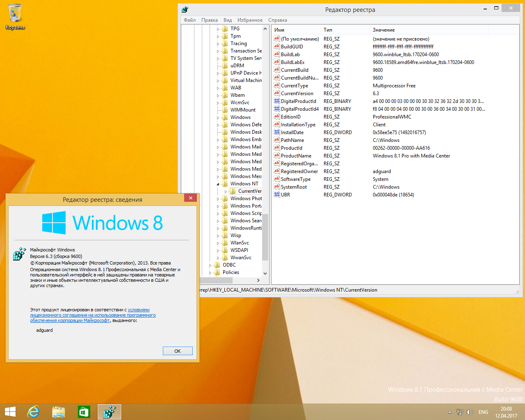
Task: Expand the Policies tree node
Action: (x=210, y=272)
